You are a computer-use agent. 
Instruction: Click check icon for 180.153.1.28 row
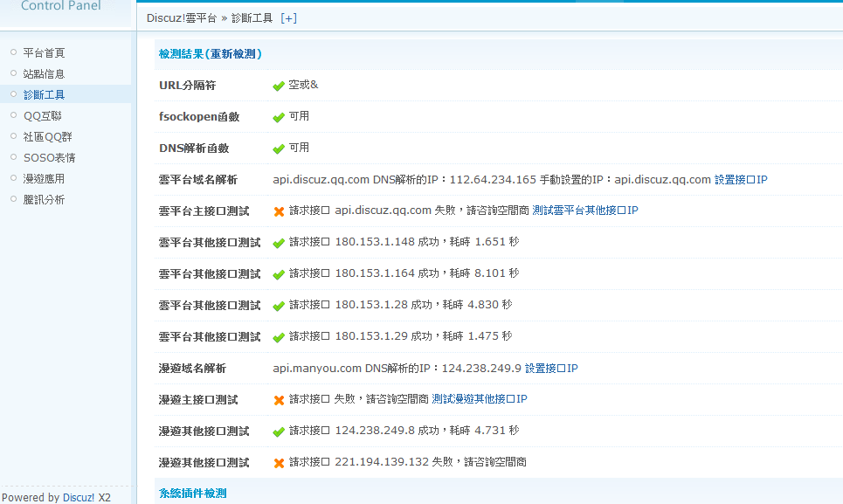point(279,307)
